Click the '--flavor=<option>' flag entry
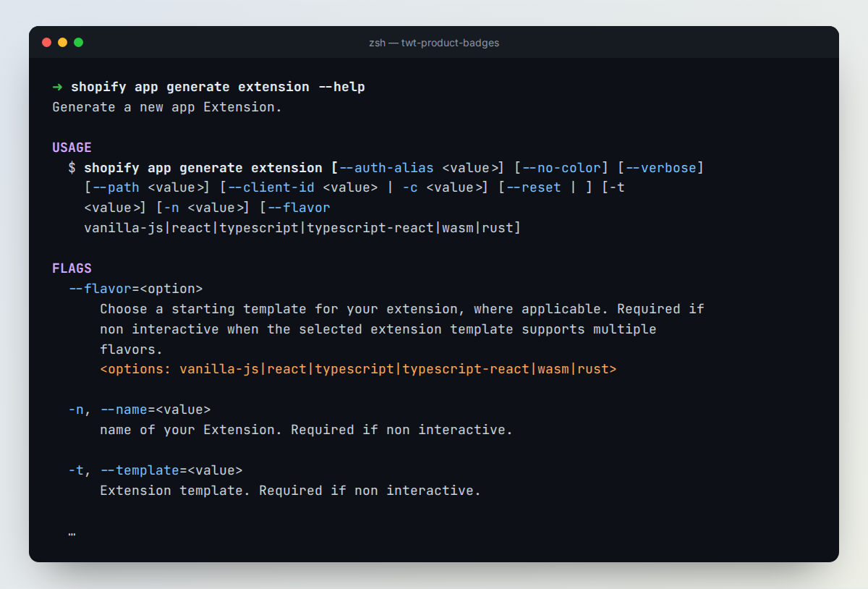 click(136, 289)
